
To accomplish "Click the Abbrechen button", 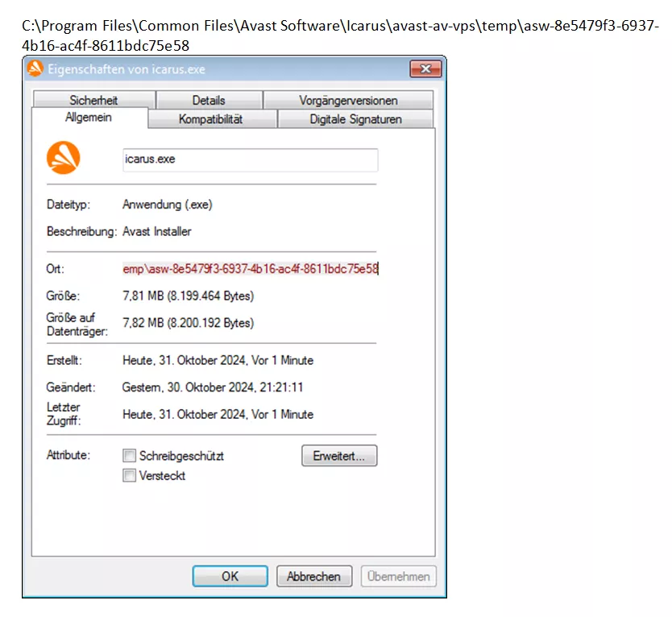I will 314,576.
